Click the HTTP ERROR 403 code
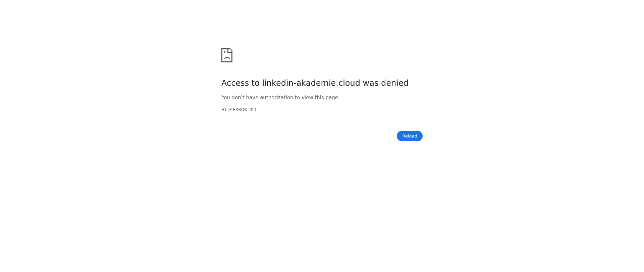 (238, 110)
